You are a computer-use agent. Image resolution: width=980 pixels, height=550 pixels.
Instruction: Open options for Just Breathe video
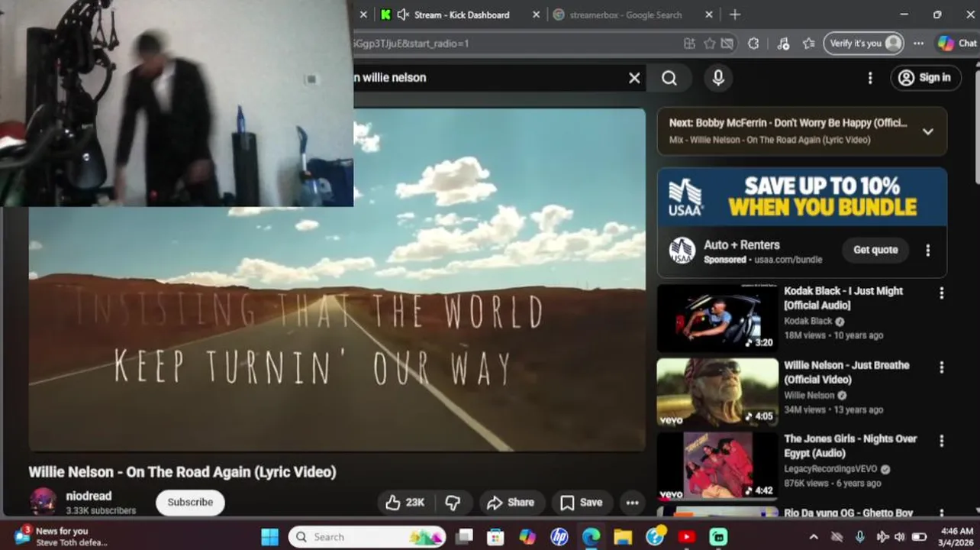coord(941,367)
